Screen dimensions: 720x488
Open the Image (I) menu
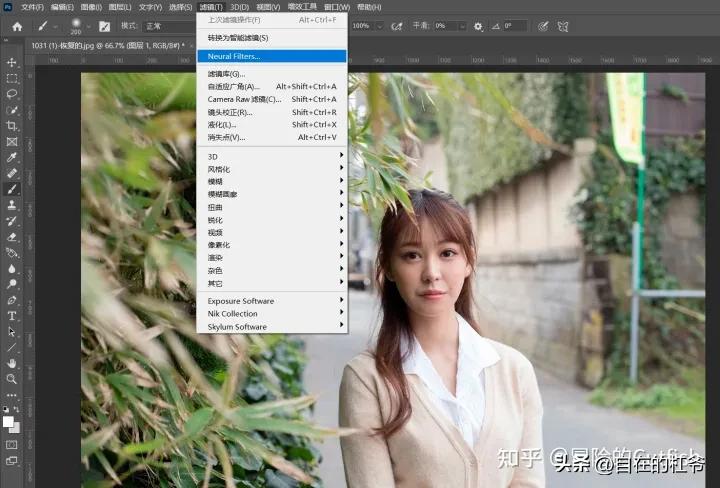click(91, 7)
